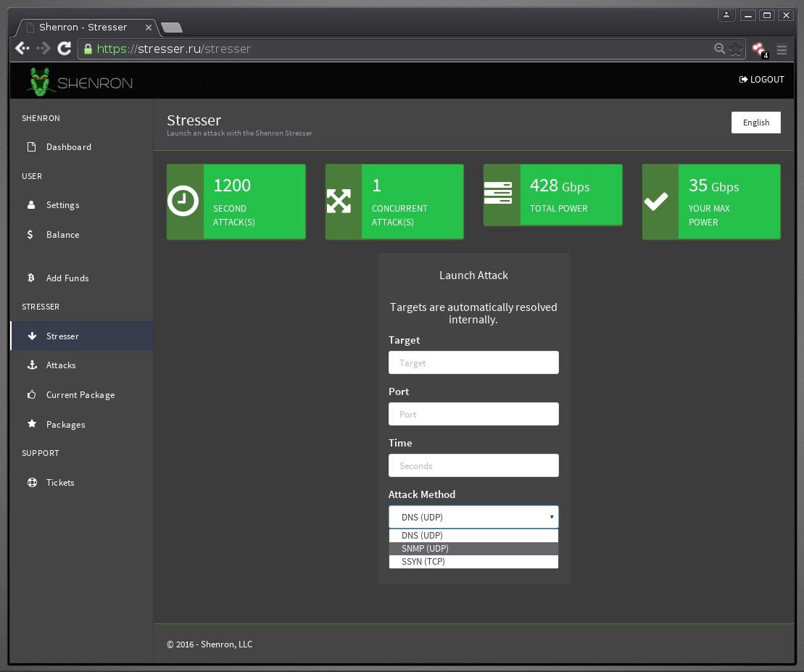Click the Shenron - Stresser browser tab
This screenshot has height=672, width=804.
pos(85,27)
